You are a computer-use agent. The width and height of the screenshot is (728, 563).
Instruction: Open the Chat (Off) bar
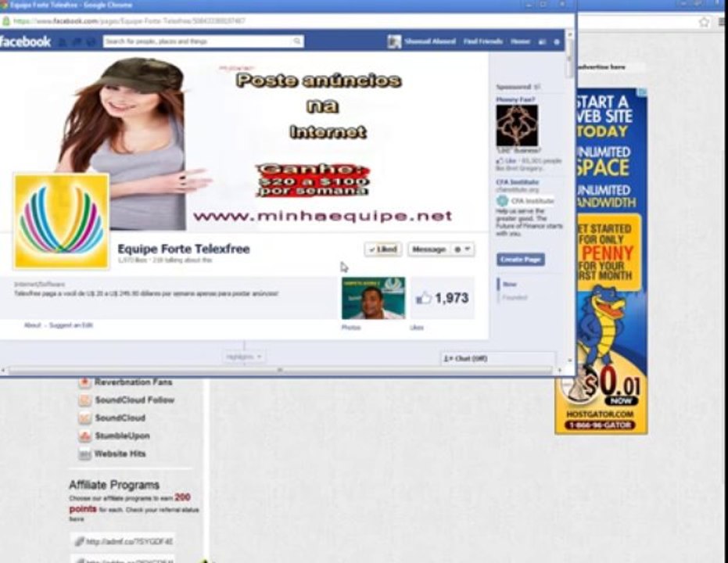pyautogui.click(x=497, y=358)
